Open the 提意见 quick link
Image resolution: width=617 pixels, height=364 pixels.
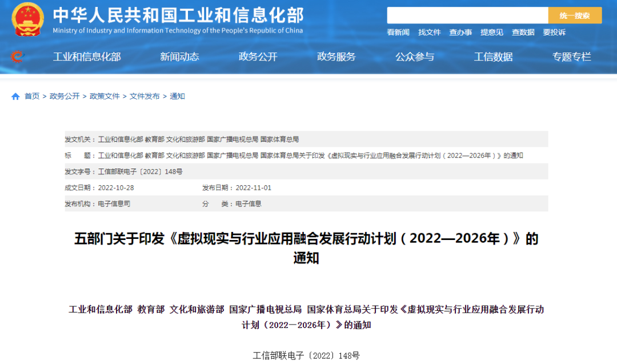pos(492,33)
